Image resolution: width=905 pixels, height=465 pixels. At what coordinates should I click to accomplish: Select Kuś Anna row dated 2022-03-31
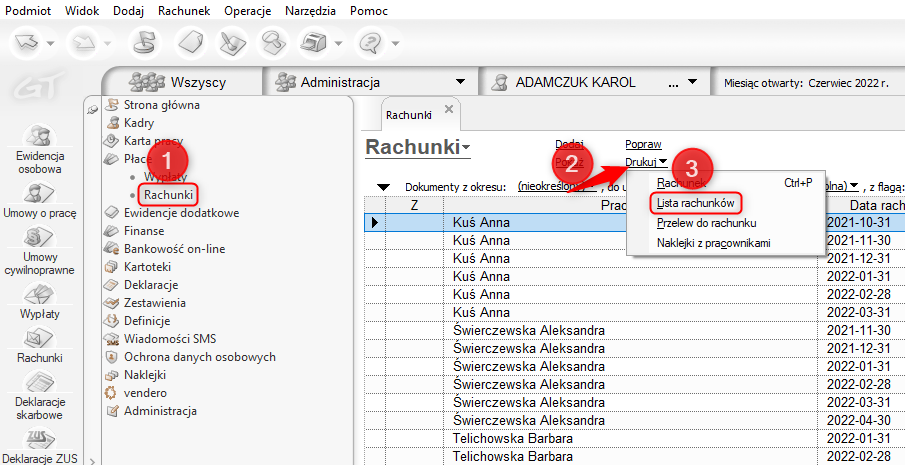tap(634, 313)
